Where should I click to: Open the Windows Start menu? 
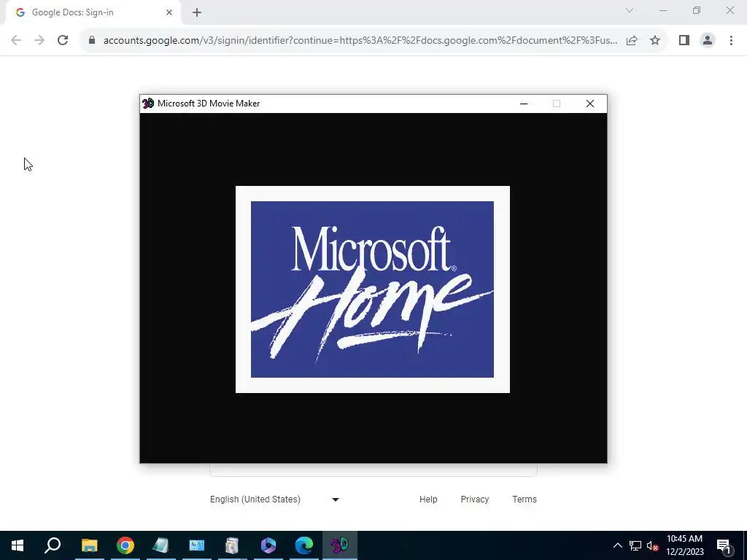(x=18, y=545)
